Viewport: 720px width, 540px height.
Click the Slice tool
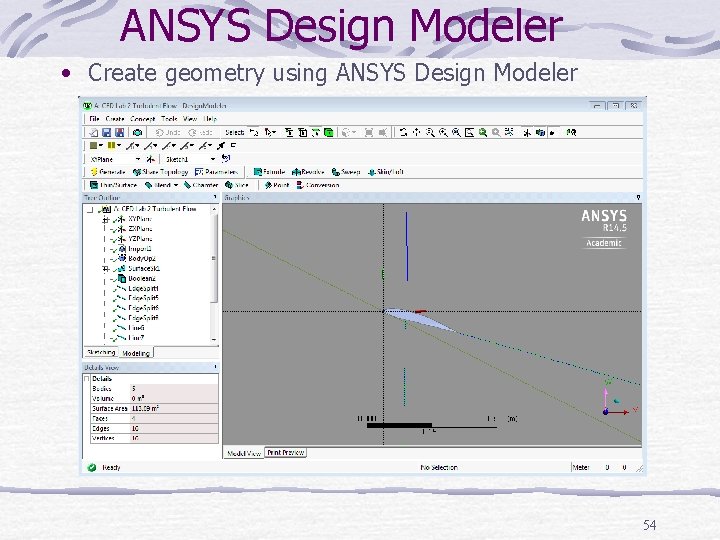[x=236, y=186]
